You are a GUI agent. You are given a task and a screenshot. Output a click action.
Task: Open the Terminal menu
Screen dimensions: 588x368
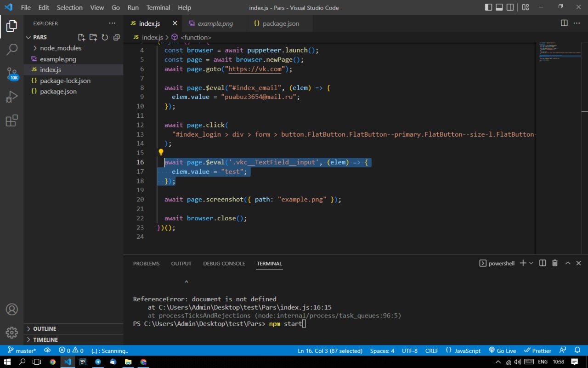pos(158,7)
